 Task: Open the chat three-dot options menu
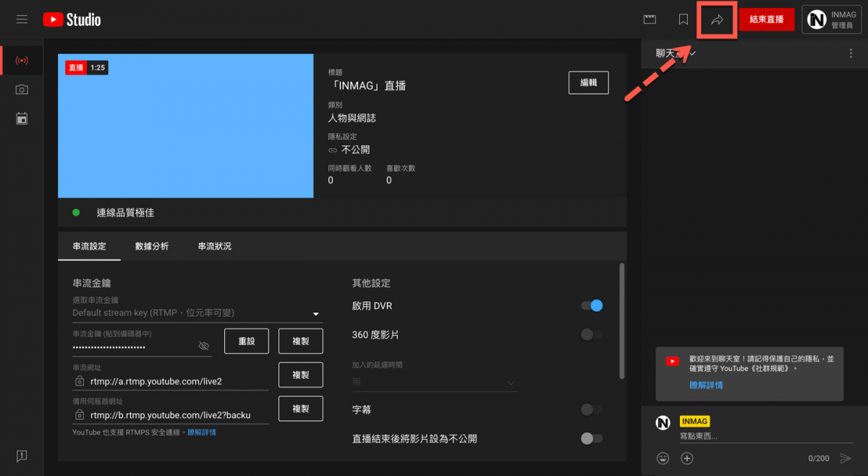pos(851,54)
